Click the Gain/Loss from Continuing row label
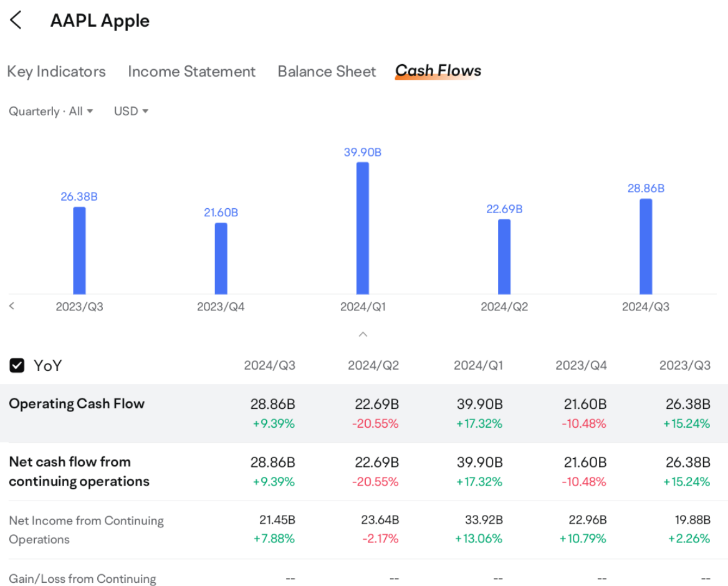Viewport: 728px width, 586px height. pos(83,579)
